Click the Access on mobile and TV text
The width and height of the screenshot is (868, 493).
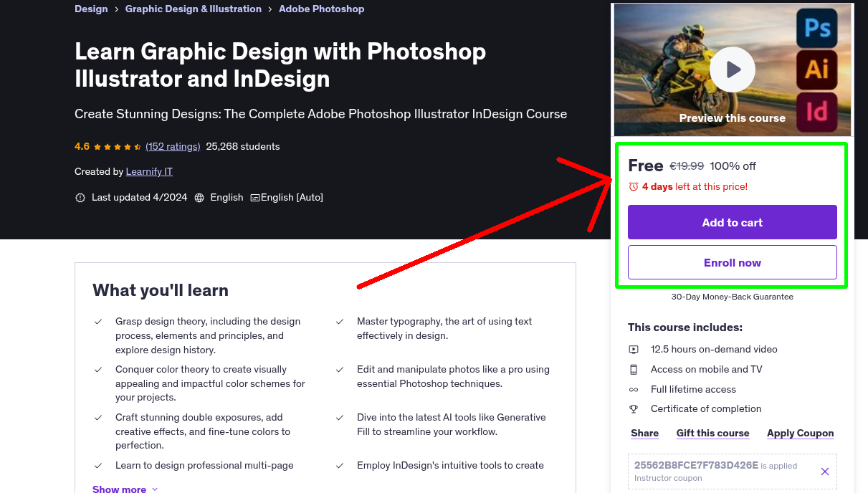707,370
